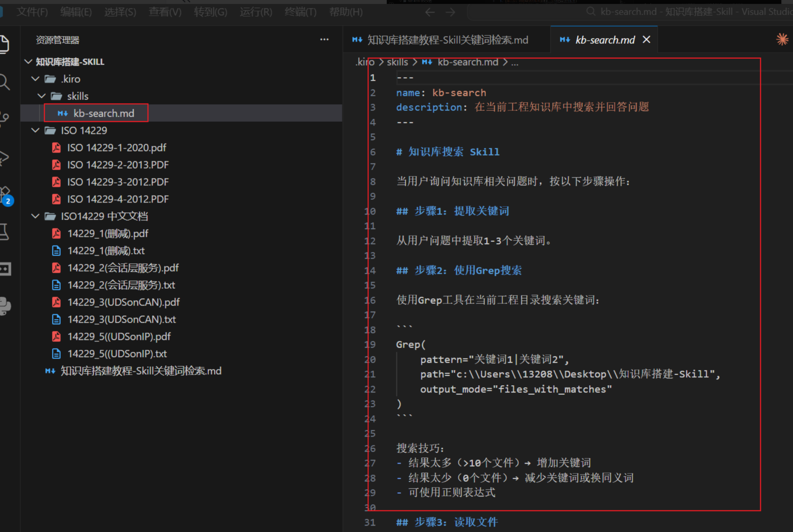Open 14229_3(UDSonCAN).txt file
Viewport: 793px width, 532px height.
click(122, 319)
